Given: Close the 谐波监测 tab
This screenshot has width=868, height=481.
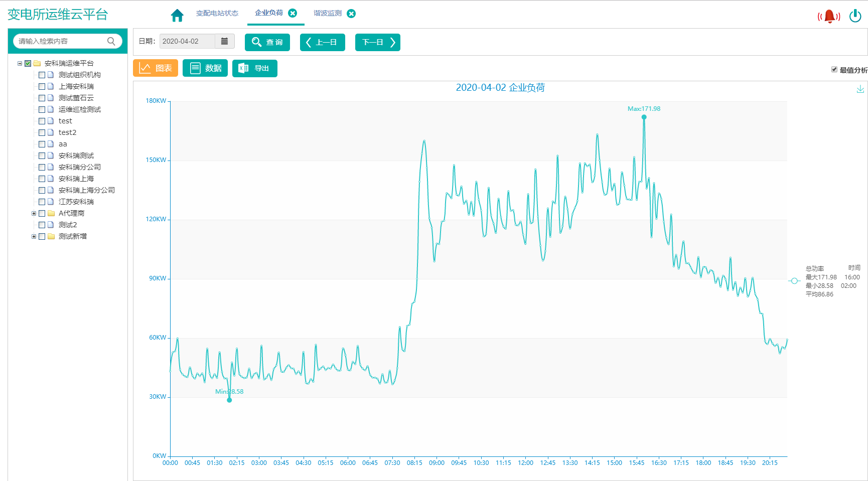Looking at the screenshot, I should (x=351, y=14).
